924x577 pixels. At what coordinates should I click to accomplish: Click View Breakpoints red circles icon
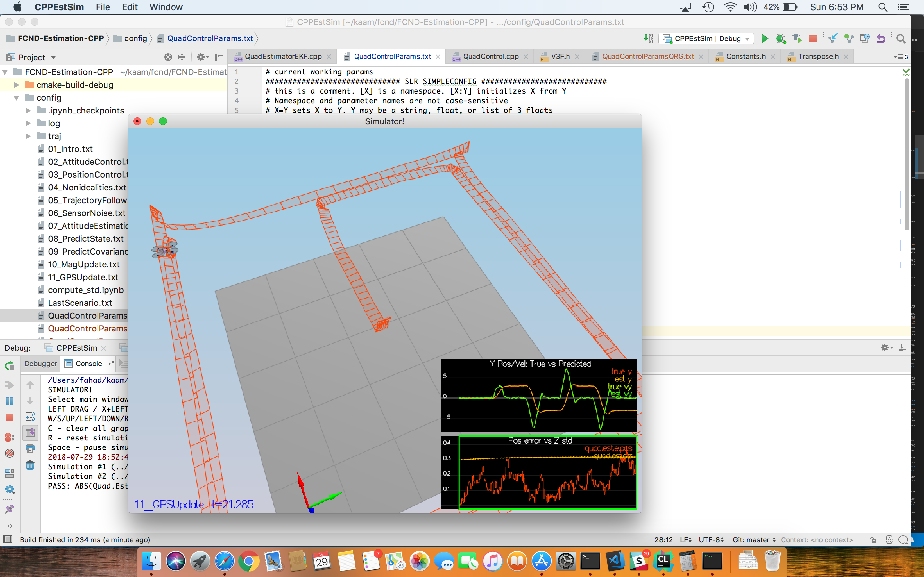pos(10,437)
